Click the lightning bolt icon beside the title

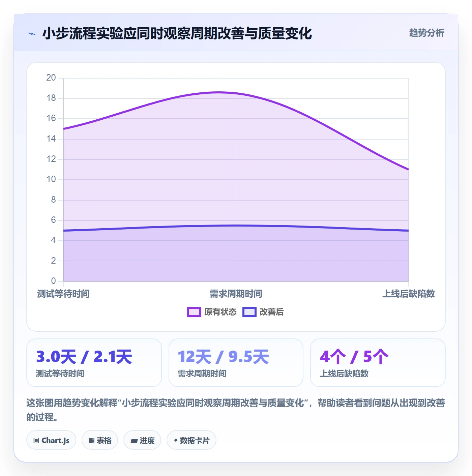pos(32,34)
